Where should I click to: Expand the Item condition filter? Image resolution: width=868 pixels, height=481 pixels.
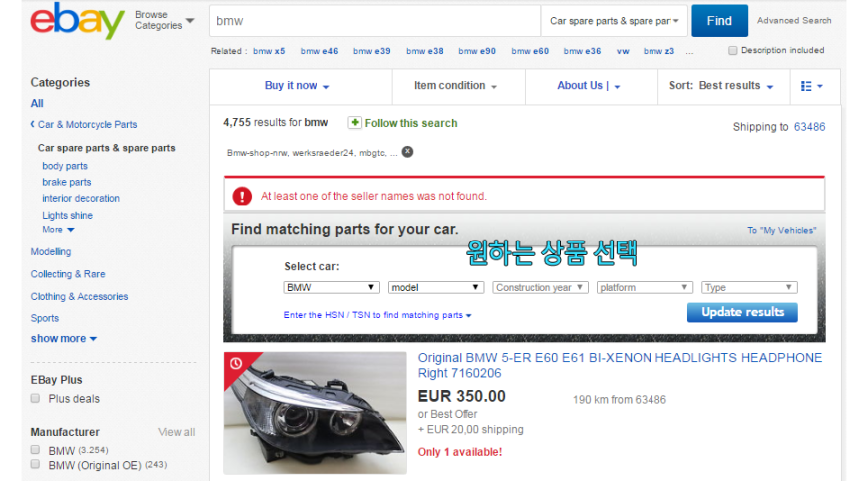point(456,86)
